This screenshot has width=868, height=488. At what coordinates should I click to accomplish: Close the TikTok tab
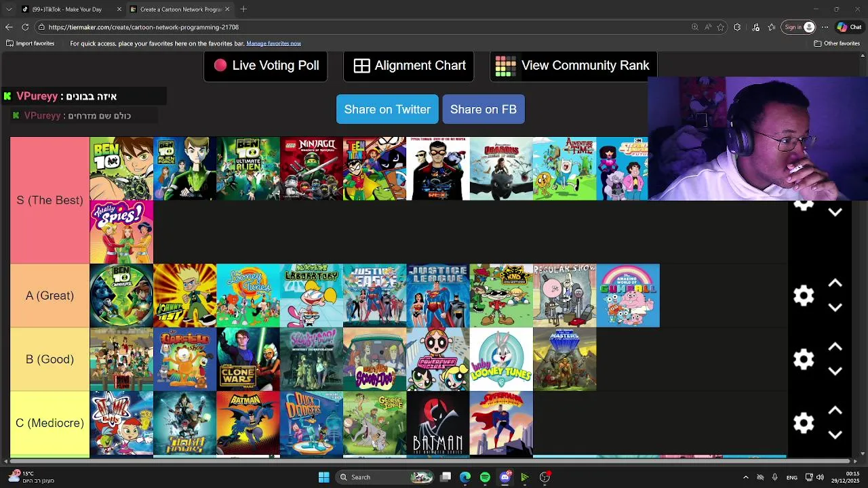coord(119,9)
